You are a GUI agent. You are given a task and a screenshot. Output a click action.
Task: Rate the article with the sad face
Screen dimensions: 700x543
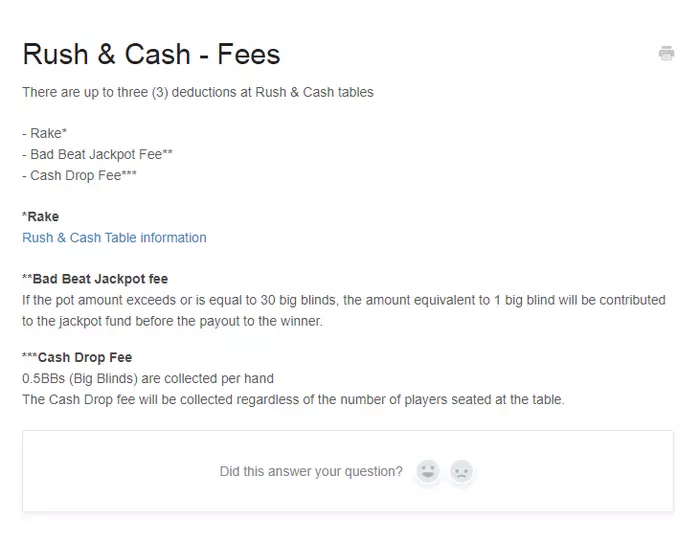point(461,471)
